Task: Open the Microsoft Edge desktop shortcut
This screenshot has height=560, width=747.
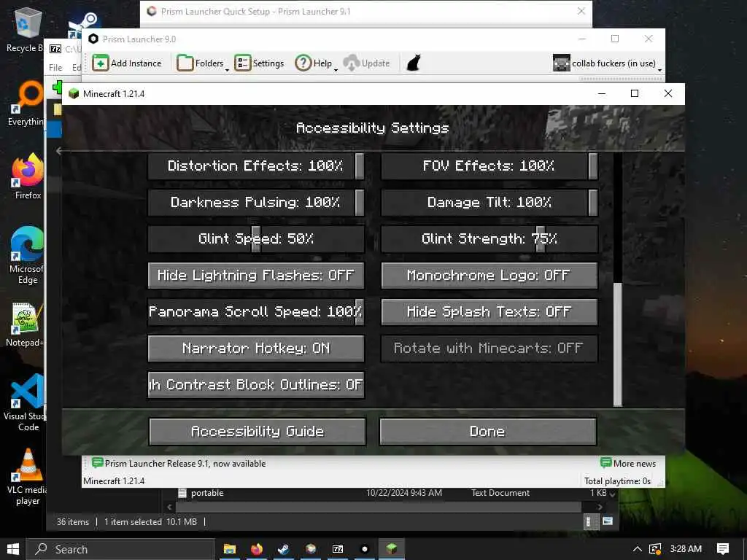Action: pos(27,254)
